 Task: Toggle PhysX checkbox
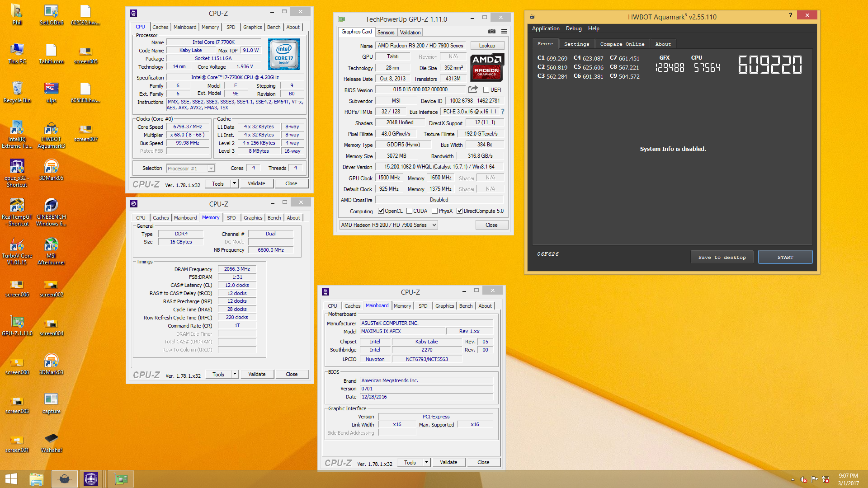click(434, 211)
